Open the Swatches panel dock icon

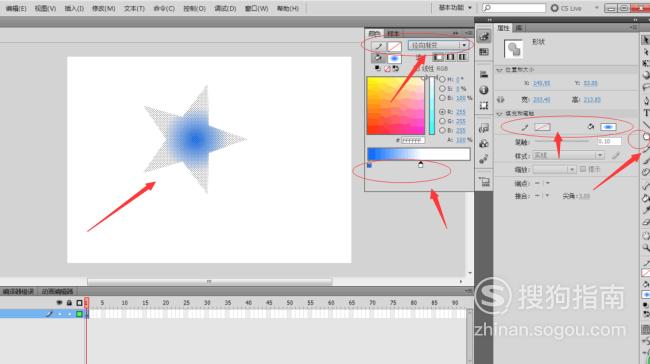click(484, 52)
